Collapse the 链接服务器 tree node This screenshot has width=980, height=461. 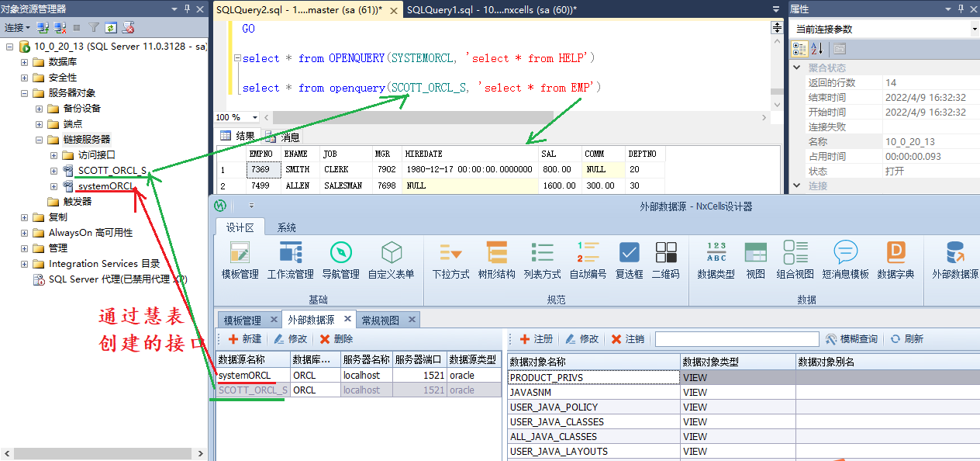coord(40,140)
